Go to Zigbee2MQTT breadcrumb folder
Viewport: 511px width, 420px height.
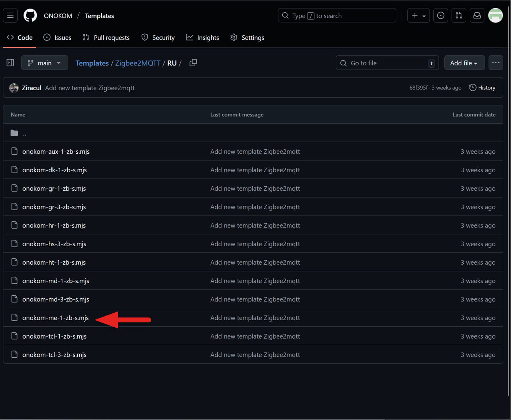coord(138,63)
